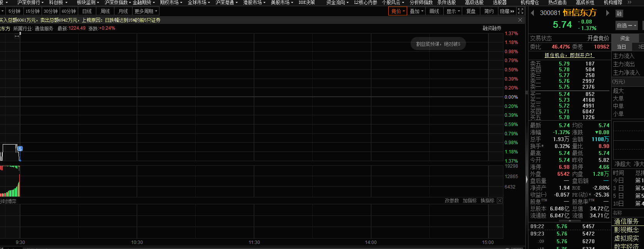This screenshot has width=644, height=249.
Task: Select the 30分钟 period tab
Action: (50, 11)
